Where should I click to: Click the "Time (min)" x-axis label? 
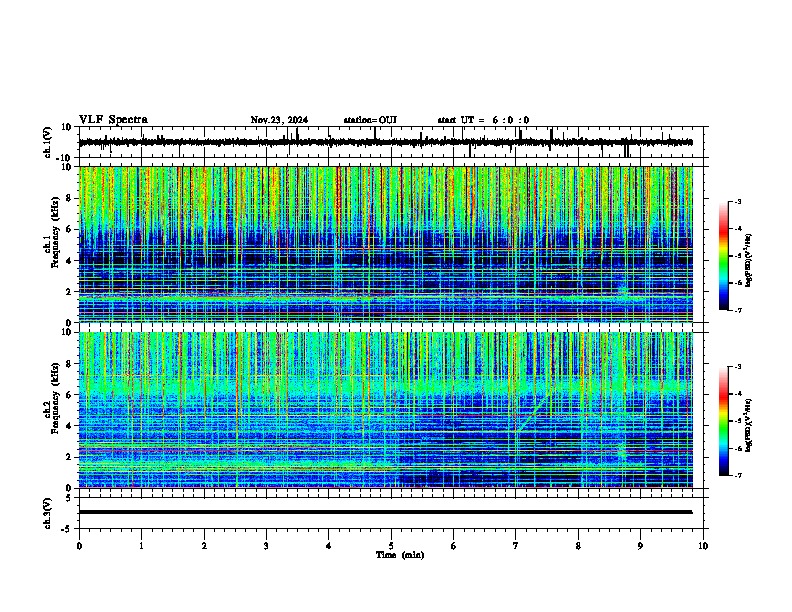point(400,555)
